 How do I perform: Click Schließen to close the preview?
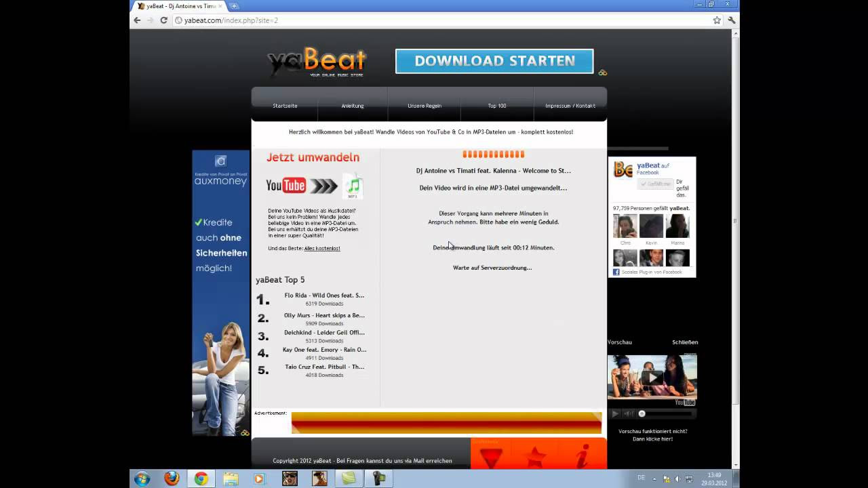click(x=685, y=342)
